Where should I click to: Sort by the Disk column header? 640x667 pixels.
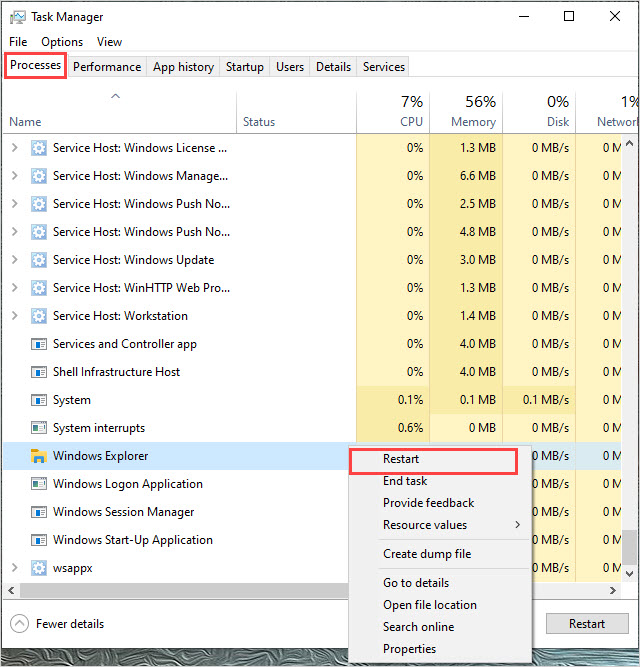pos(539,112)
